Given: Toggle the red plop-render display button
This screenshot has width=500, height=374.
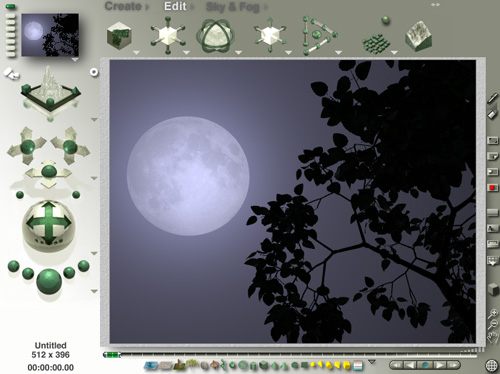Looking at the screenshot, I should 492,188.
